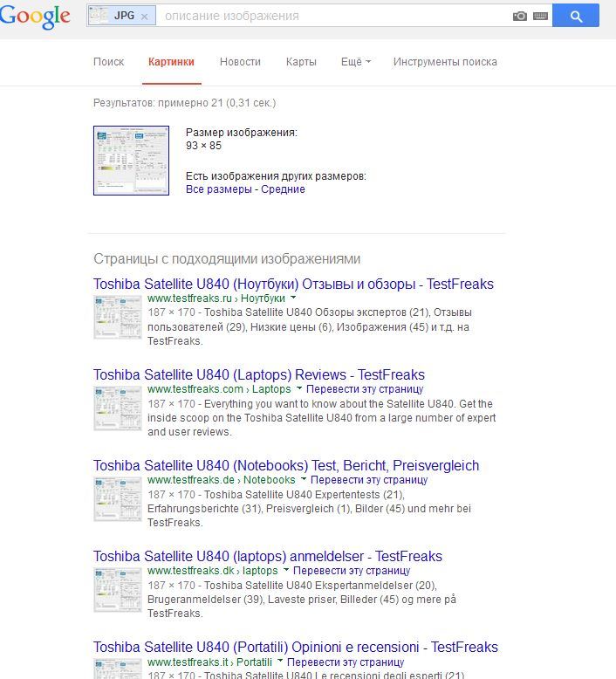Open the on-screen keyboard icon
Image resolution: width=616 pixels, height=679 pixels.
540,16
